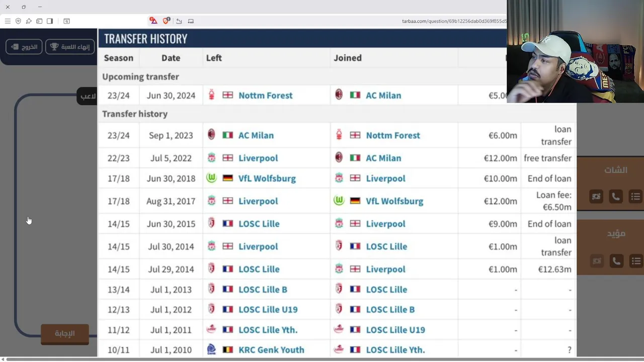The width and height of the screenshot is (644, 362).
Task: Open the Brave Shields lion icon
Action: (166, 21)
